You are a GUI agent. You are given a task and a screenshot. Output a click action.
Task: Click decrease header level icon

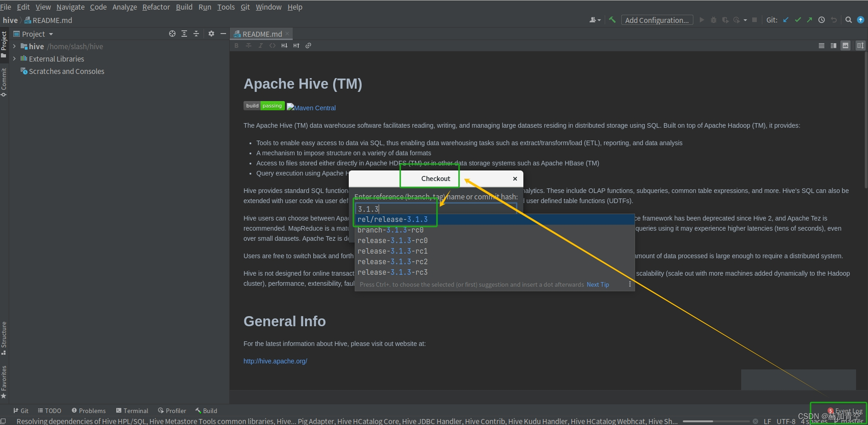(x=284, y=45)
